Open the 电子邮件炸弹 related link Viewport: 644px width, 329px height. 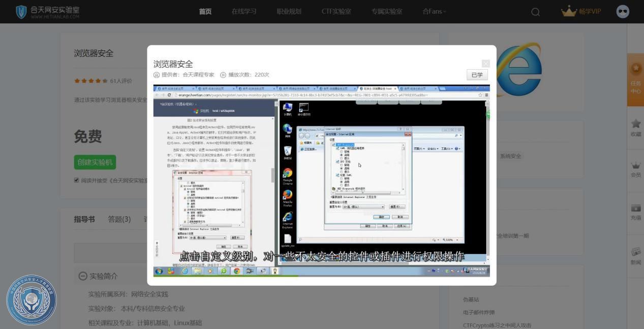click(x=478, y=312)
